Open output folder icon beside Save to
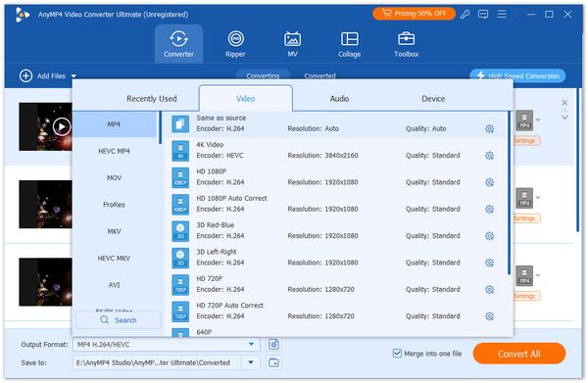The height and width of the screenshot is (383, 588). [273, 362]
